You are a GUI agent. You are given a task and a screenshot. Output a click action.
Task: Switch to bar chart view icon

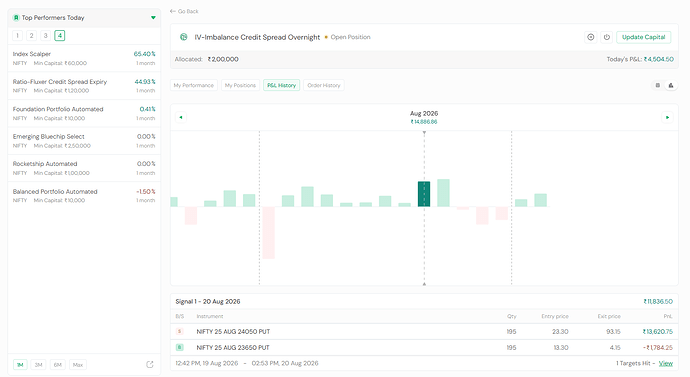point(671,85)
